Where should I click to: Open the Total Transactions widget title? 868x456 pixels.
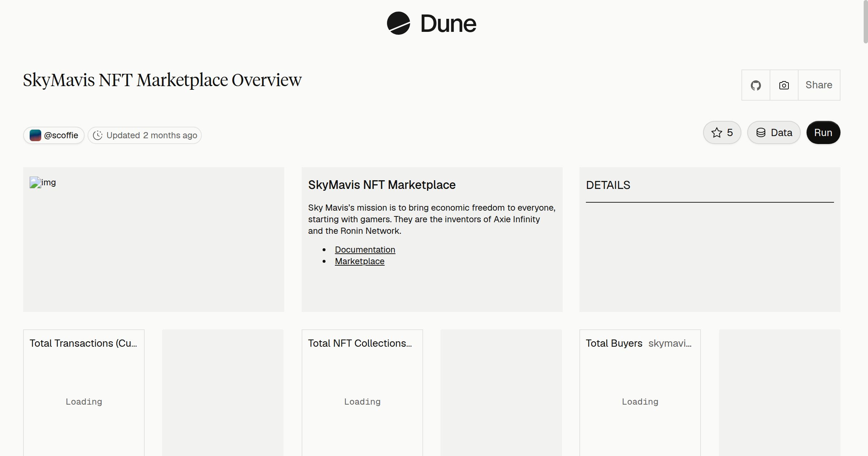click(83, 343)
